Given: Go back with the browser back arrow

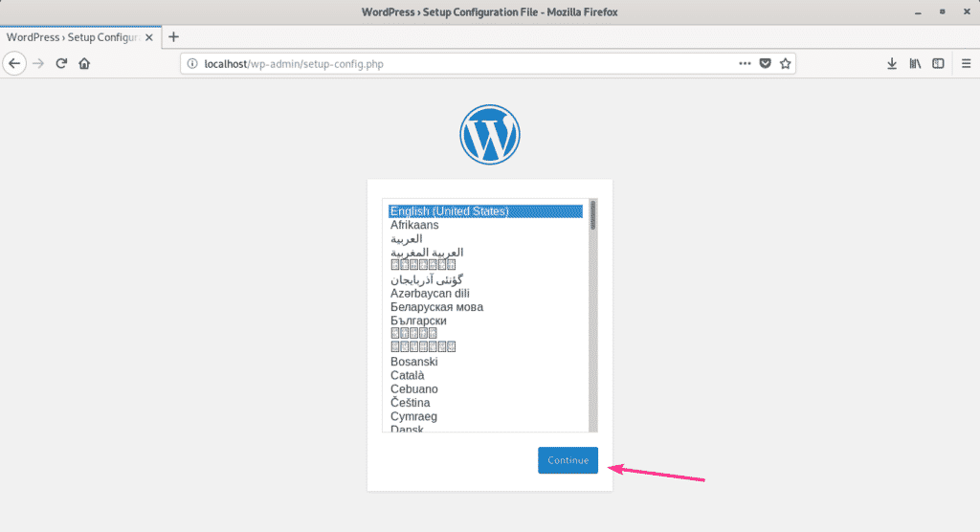Looking at the screenshot, I should click(x=14, y=64).
